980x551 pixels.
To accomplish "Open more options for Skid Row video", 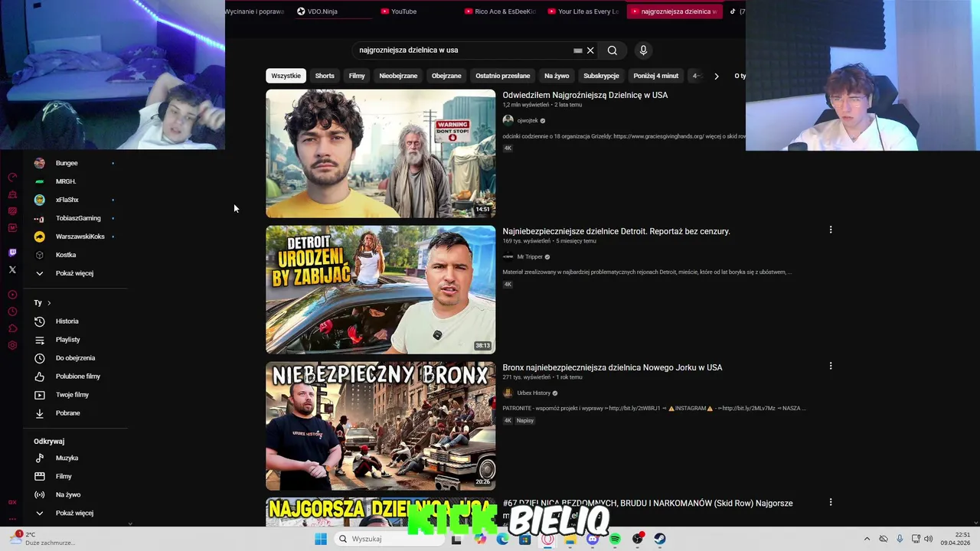I will pyautogui.click(x=831, y=502).
